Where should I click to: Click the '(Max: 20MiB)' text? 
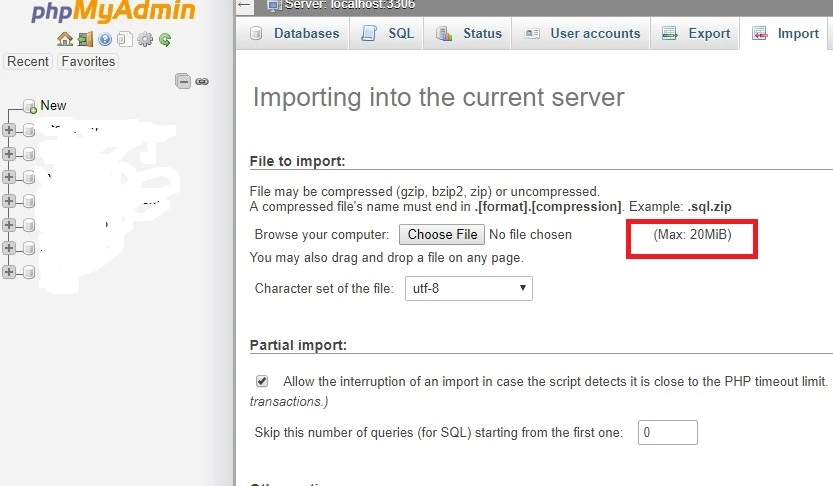[692, 235]
